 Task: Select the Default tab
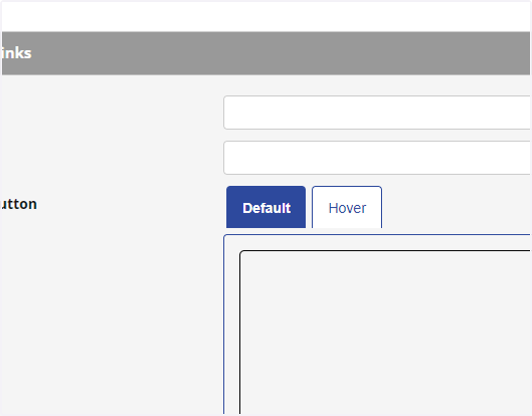click(266, 207)
